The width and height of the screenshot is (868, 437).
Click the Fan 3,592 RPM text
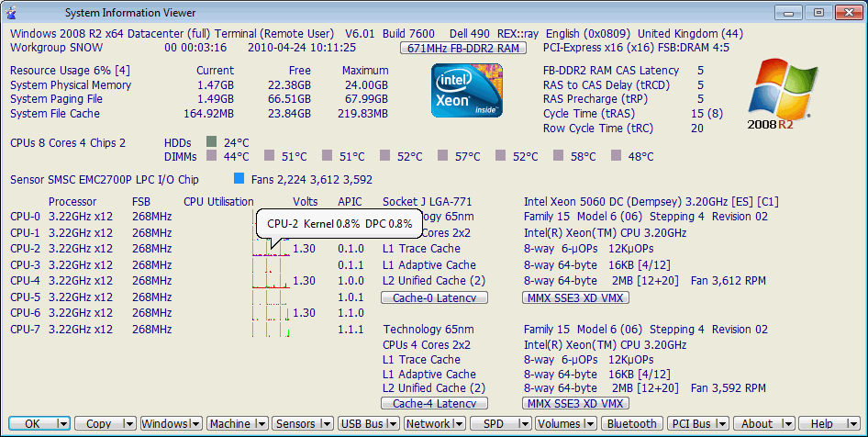click(729, 388)
